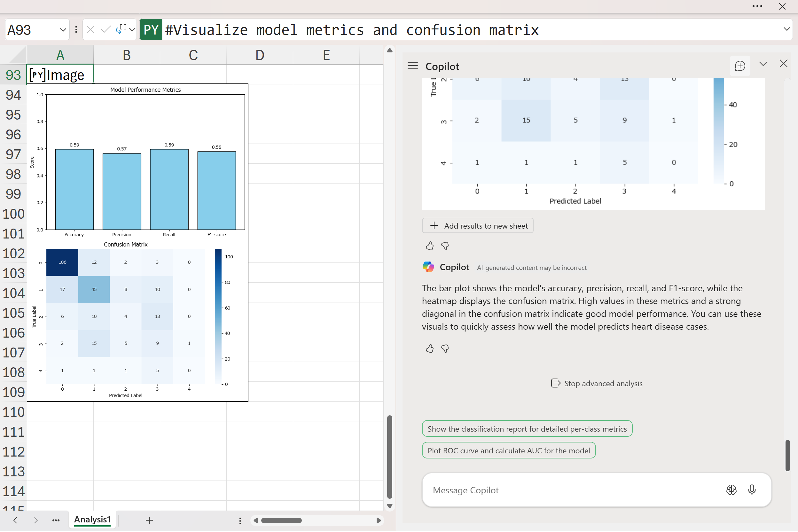This screenshot has width=798, height=532.
Task: Thumbs up below Add results button
Action: (x=430, y=246)
